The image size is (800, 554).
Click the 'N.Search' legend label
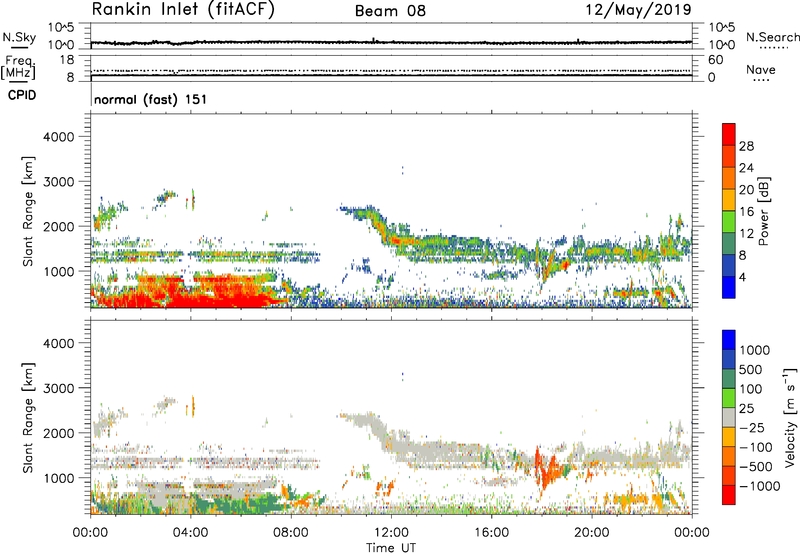pos(773,37)
